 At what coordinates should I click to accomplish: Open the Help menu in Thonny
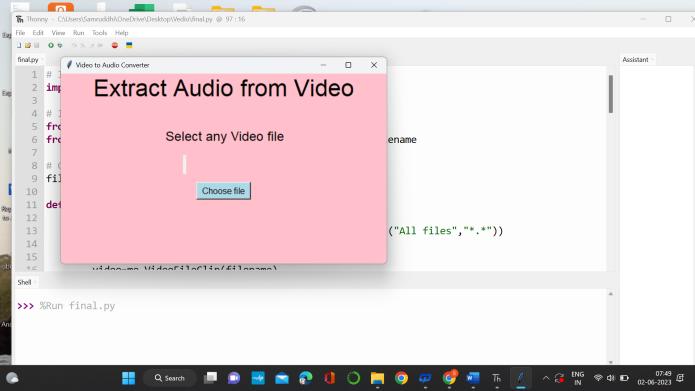[x=121, y=33]
